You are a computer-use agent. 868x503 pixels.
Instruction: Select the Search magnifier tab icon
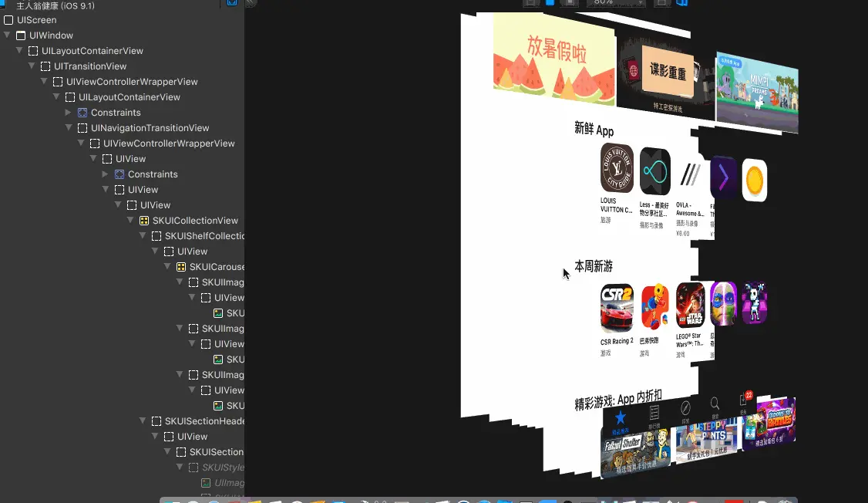715,403
